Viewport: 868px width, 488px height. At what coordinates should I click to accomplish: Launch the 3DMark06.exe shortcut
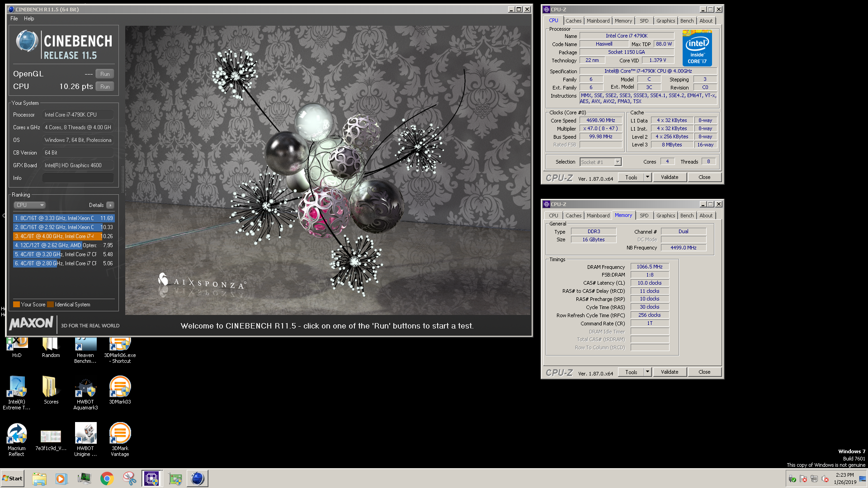click(120, 350)
